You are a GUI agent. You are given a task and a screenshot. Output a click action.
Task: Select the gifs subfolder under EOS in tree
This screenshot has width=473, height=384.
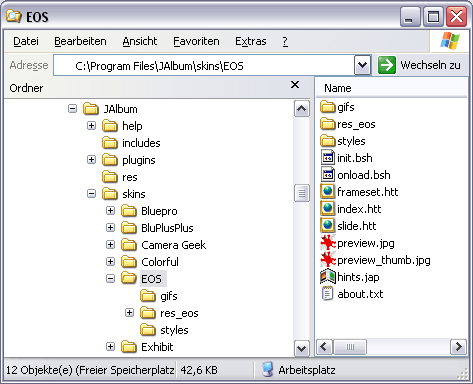[169, 296]
